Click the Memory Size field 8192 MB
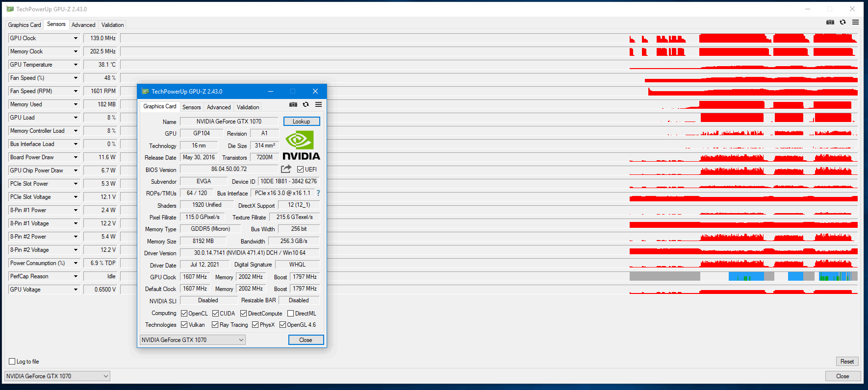Viewport: 868px width, 390px height. tap(203, 241)
